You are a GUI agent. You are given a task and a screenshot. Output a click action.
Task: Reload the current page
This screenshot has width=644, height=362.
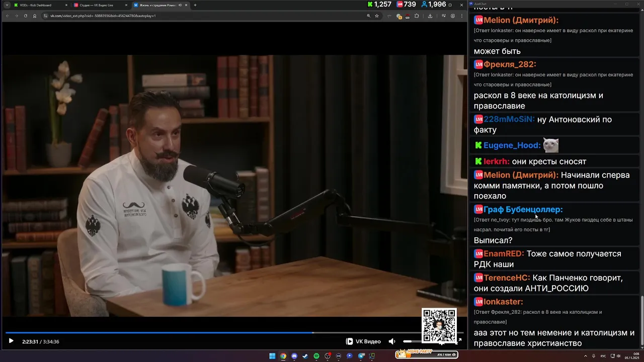click(x=26, y=16)
